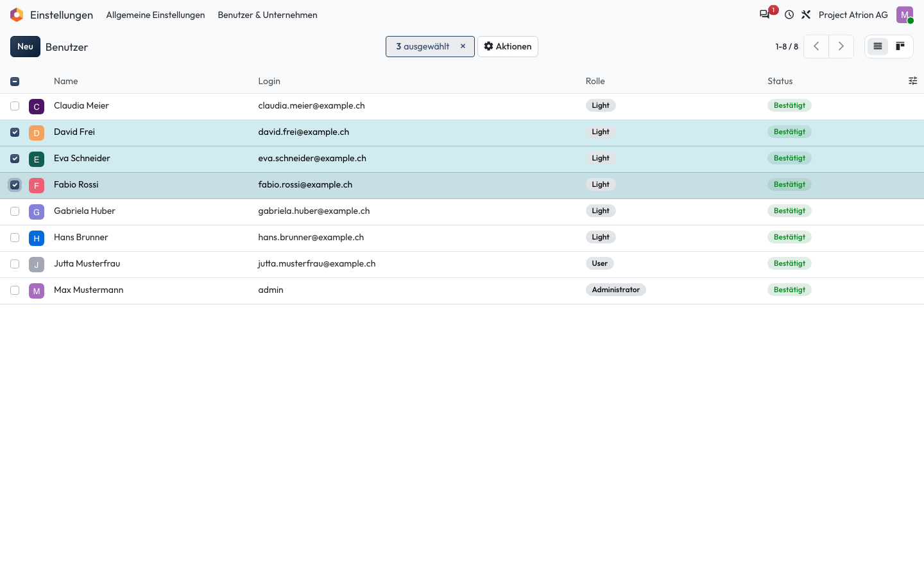Open optional columns settings icon
The image size is (924, 578).
(x=912, y=81)
